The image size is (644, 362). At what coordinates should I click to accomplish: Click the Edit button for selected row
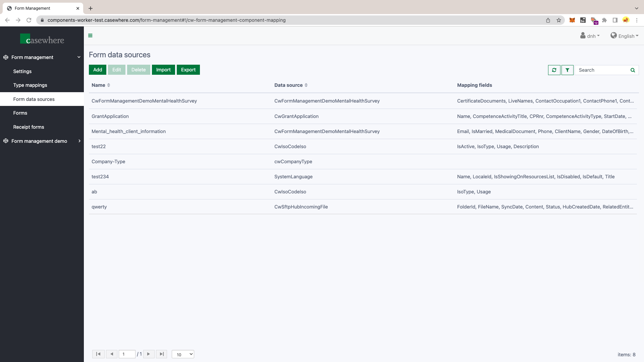[x=117, y=69]
